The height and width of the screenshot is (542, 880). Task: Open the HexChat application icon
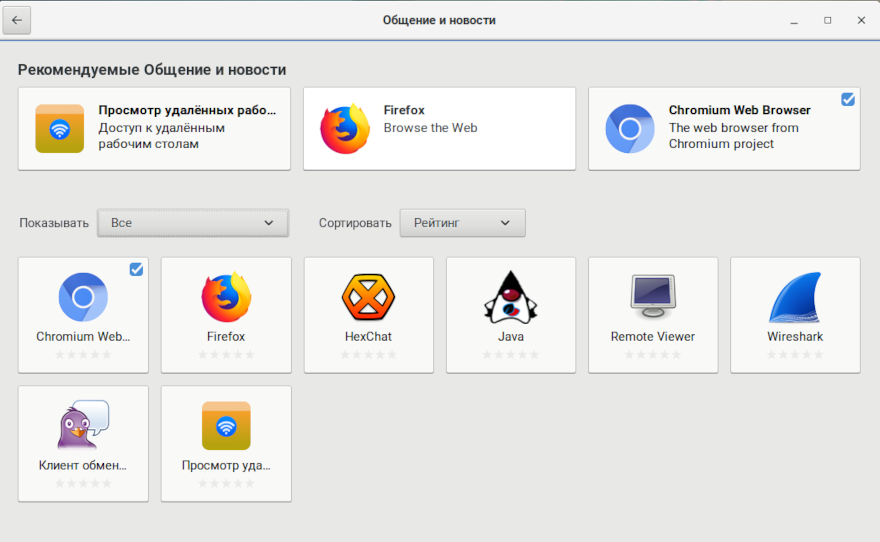click(368, 297)
